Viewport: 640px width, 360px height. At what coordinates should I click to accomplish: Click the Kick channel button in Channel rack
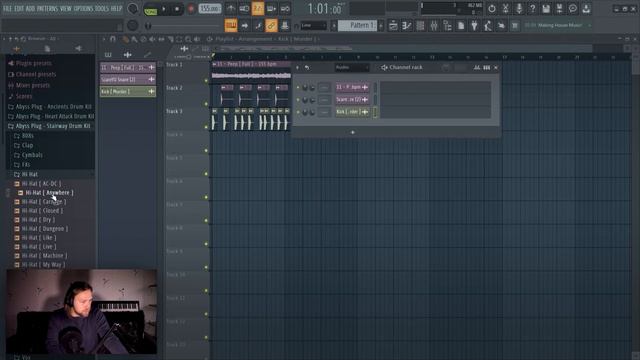click(352, 112)
